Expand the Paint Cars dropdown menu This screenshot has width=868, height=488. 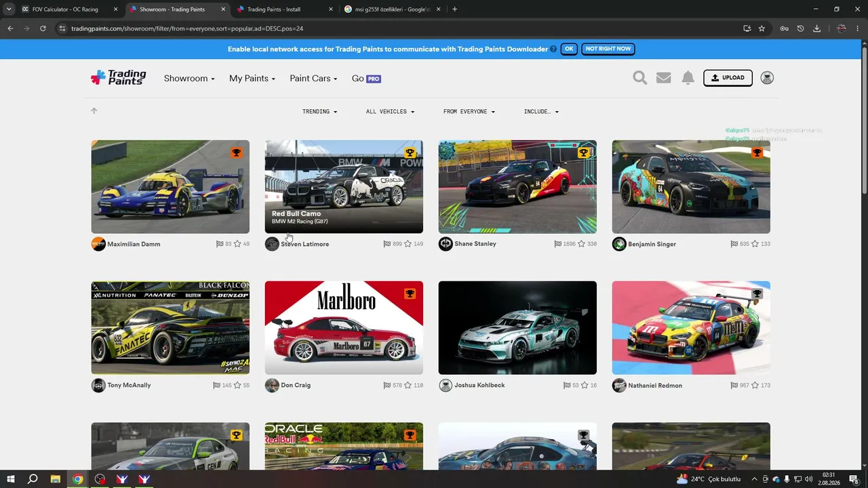click(x=313, y=79)
